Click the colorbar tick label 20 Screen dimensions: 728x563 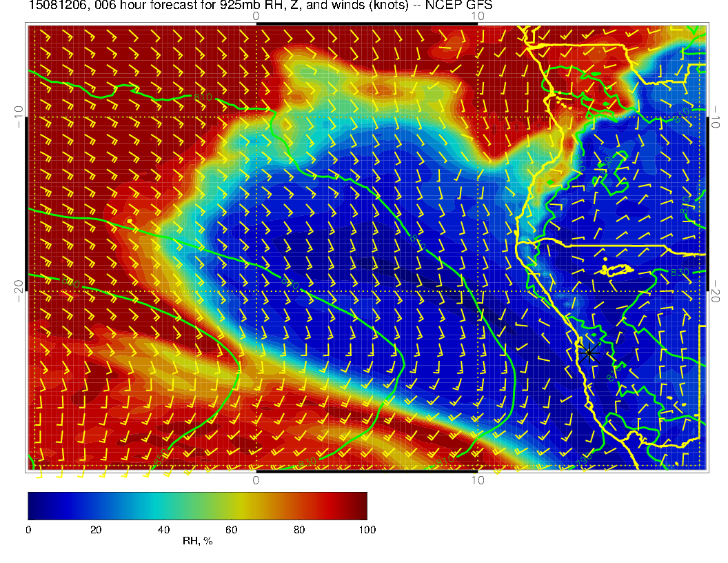click(96, 530)
